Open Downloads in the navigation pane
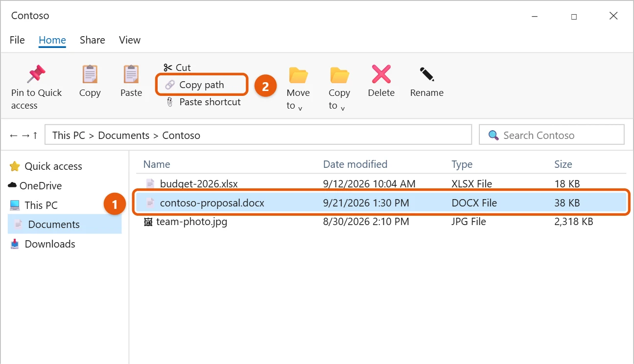 tap(43, 244)
